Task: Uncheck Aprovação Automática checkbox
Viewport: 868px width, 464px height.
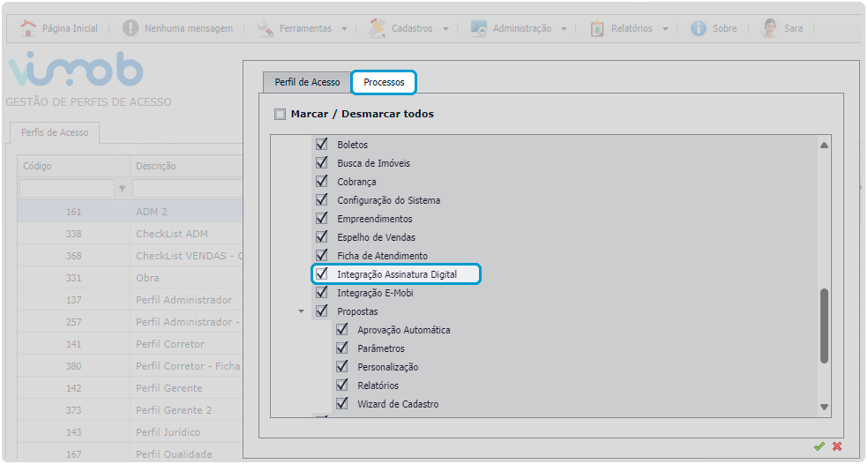Action: [x=342, y=329]
